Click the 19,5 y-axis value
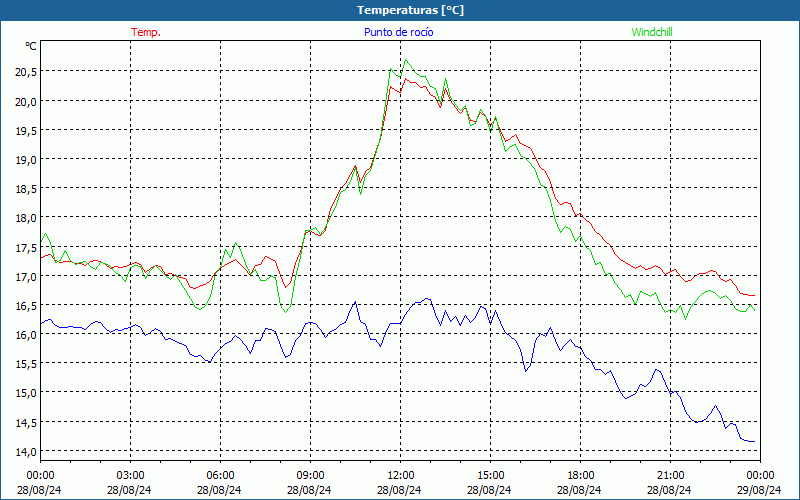The height and width of the screenshot is (500, 800). pyautogui.click(x=26, y=131)
